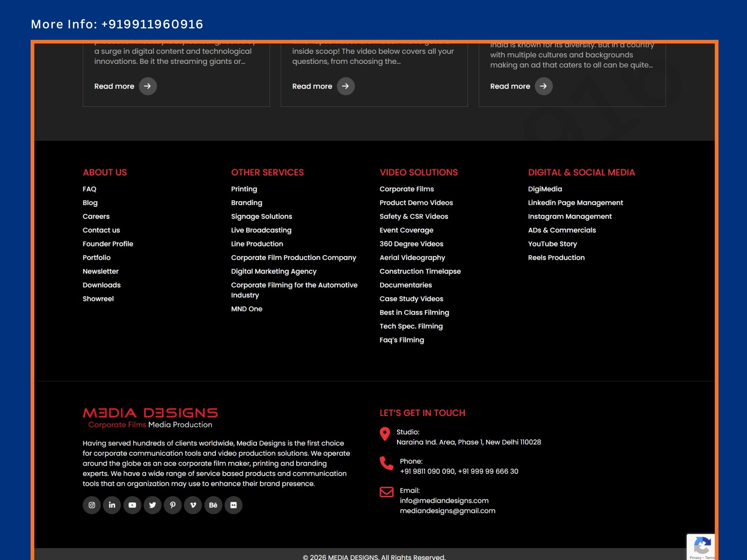Open Live Broadcasting service link
This screenshot has width=747, height=560.
(x=261, y=230)
